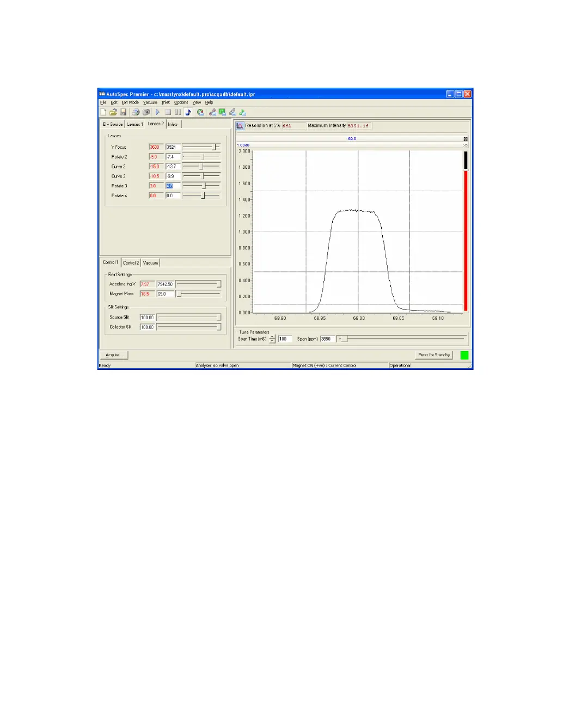Click the blue Play start icon

click(x=157, y=112)
